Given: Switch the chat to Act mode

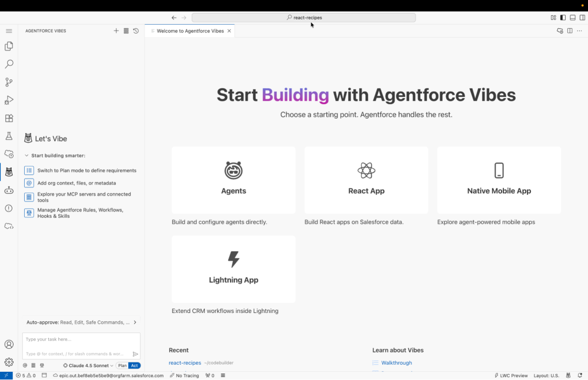Looking at the screenshot, I should [135, 365].
